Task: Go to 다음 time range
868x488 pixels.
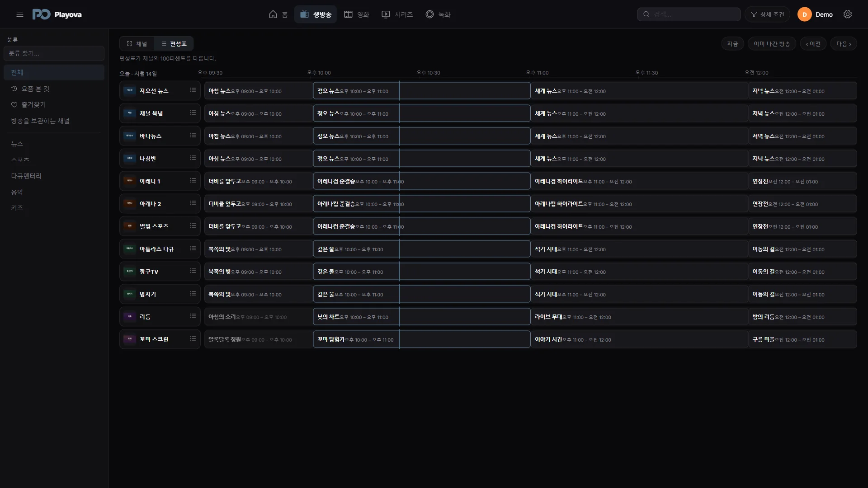Action: click(x=844, y=44)
